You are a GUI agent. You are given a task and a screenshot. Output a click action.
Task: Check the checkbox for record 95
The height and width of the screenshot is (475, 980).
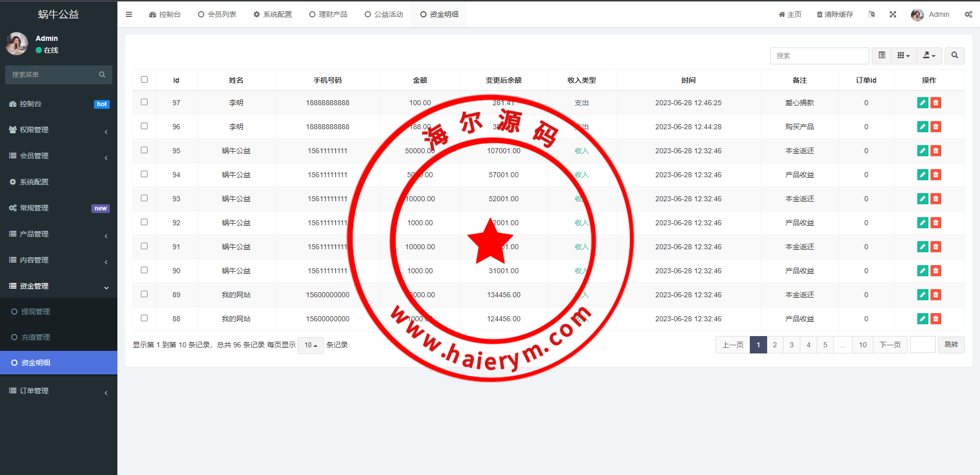(144, 150)
